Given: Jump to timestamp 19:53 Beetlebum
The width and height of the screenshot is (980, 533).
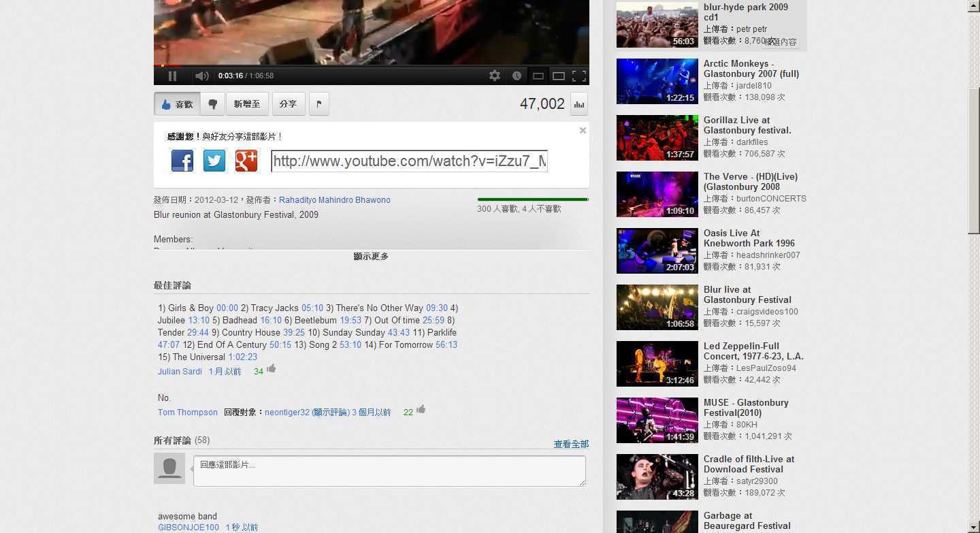Looking at the screenshot, I should (350, 321).
